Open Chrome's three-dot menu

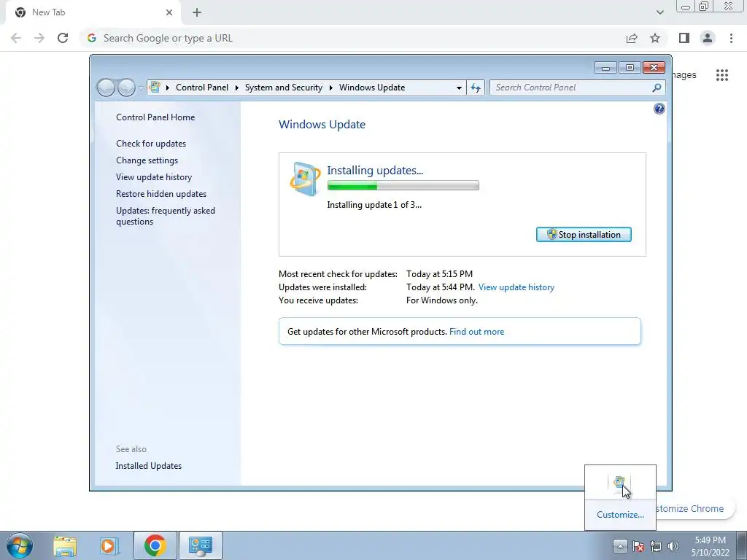pyautogui.click(x=731, y=38)
